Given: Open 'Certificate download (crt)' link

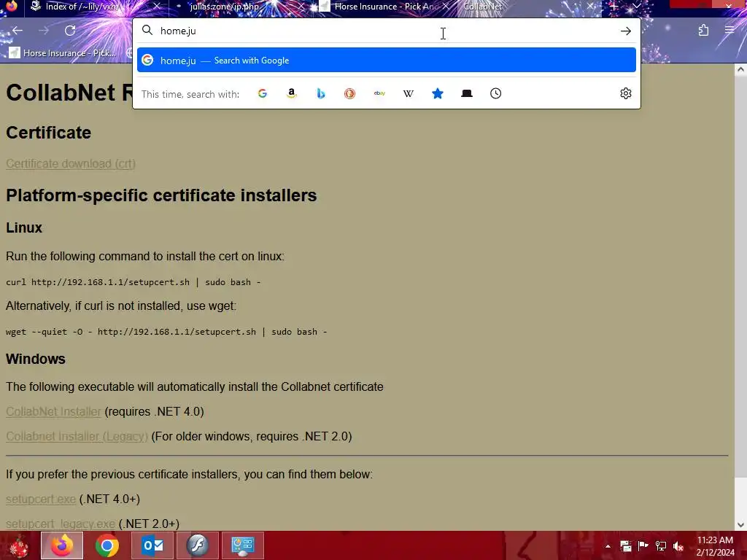Looking at the screenshot, I should click(x=71, y=164).
